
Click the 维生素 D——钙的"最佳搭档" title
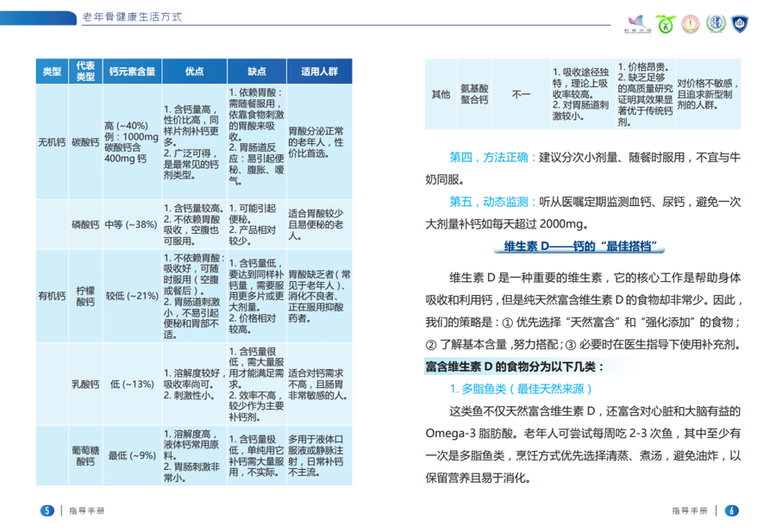coord(580,246)
